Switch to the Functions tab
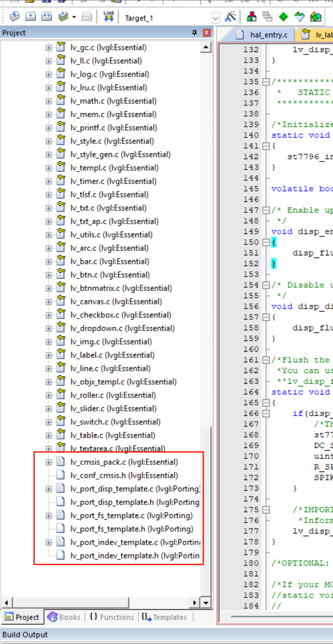Image resolution: width=333 pixels, height=644 pixels. click(111, 617)
